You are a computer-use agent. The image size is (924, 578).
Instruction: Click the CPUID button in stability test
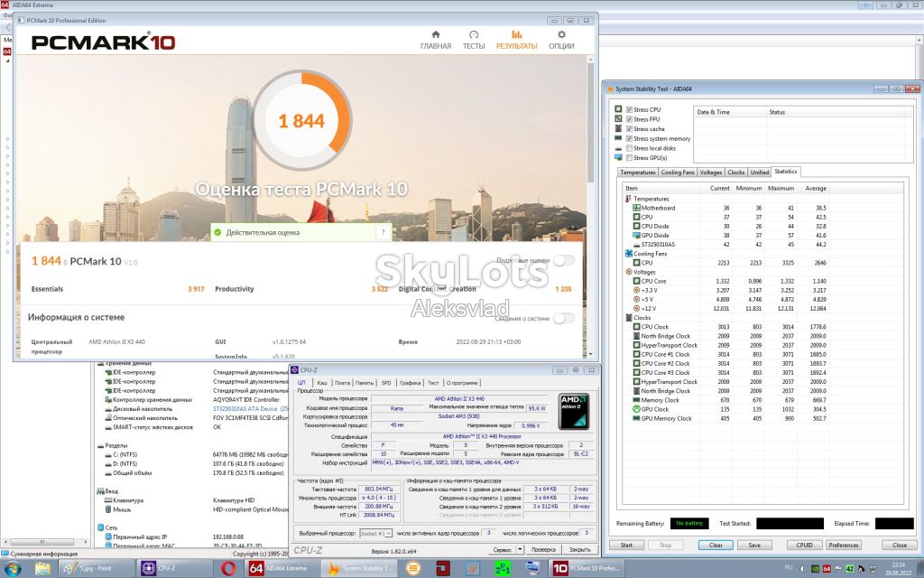point(804,545)
